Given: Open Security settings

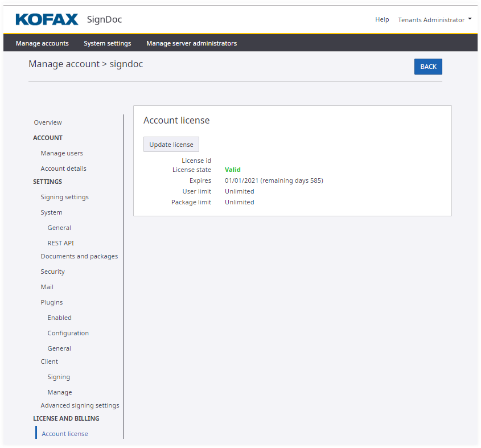Looking at the screenshot, I should pos(52,272).
